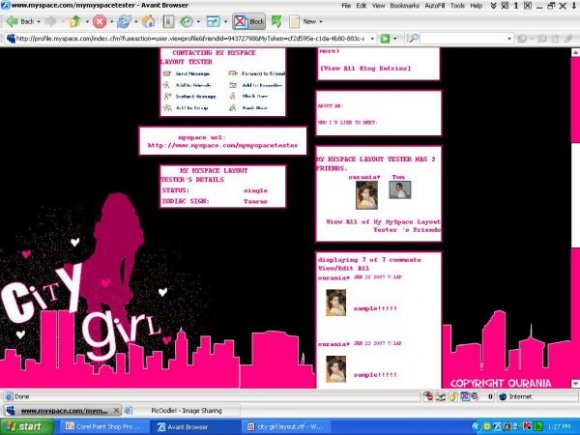Toggle the Block popup button
The height and width of the screenshot is (435, 580).
[x=249, y=21]
